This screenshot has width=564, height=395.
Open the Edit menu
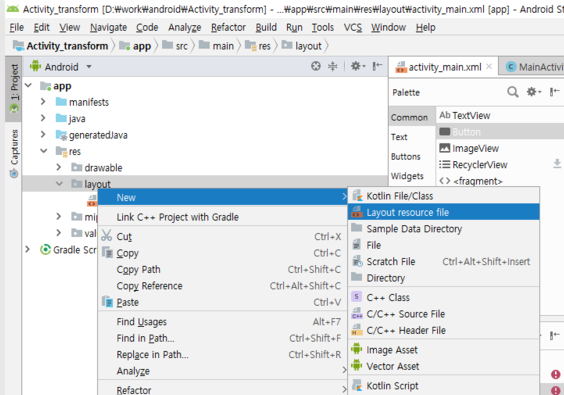pyautogui.click(x=41, y=27)
